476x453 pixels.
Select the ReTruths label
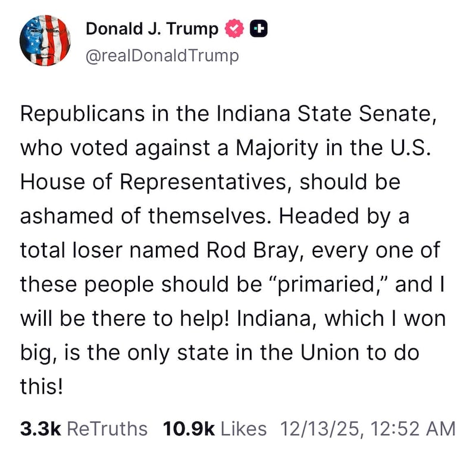[108, 427]
